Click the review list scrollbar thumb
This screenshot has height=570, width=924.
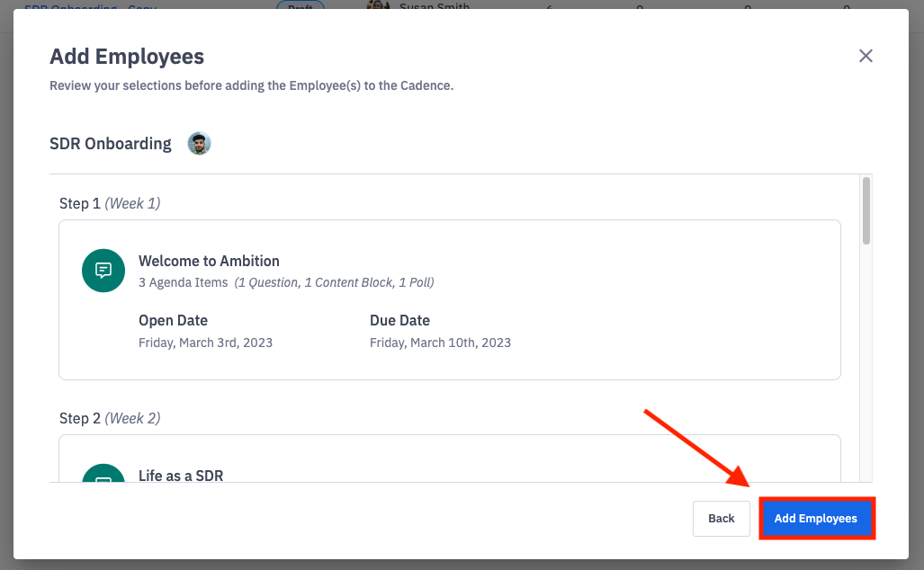coord(866,210)
